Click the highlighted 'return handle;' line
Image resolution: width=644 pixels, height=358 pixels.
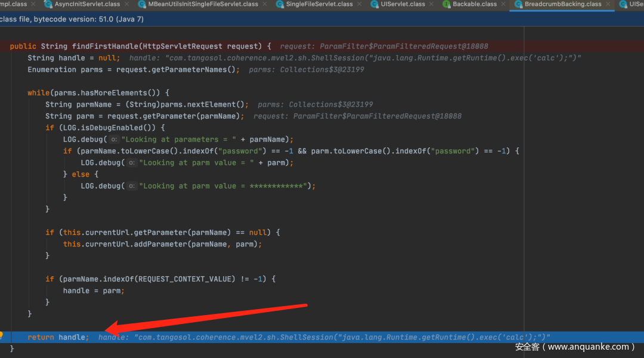point(58,337)
